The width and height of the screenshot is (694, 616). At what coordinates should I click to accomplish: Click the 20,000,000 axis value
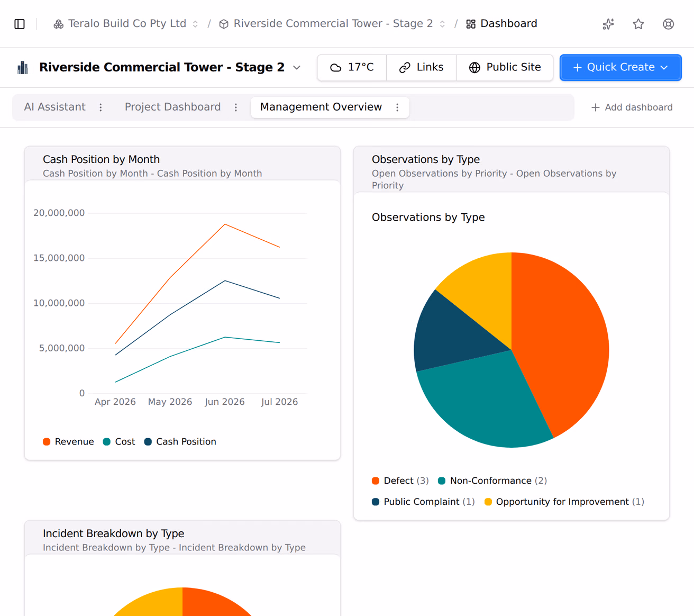(59, 213)
